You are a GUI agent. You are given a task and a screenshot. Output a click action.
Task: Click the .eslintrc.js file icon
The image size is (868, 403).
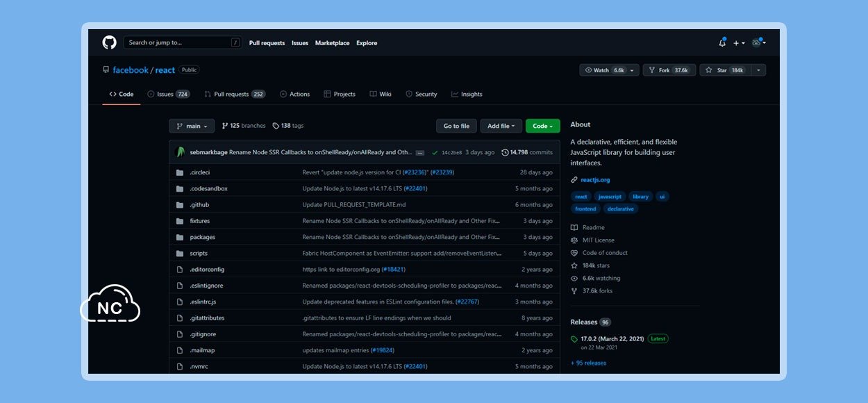click(x=180, y=302)
